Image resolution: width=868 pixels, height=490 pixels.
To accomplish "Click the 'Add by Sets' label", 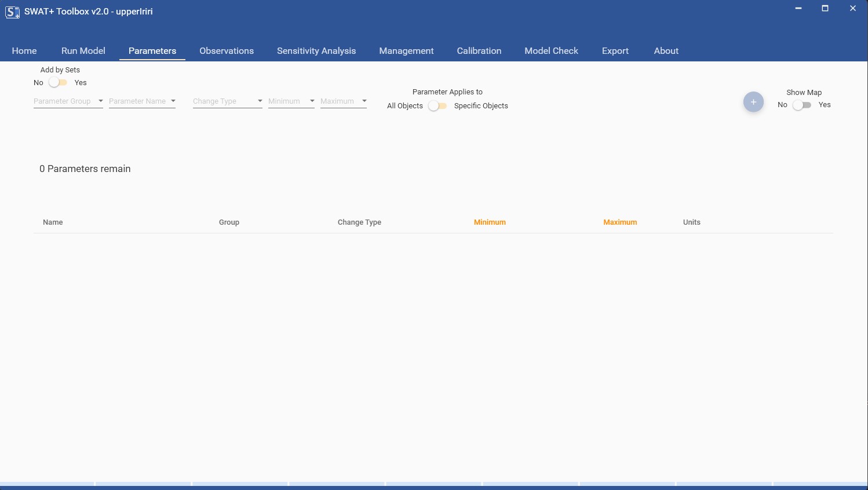I will tap(60, 70).
